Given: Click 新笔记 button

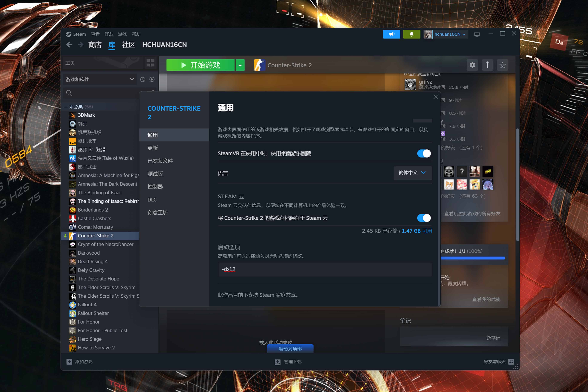Looking at the screenshot, I should pyautogui.click(x=493, y=338).
